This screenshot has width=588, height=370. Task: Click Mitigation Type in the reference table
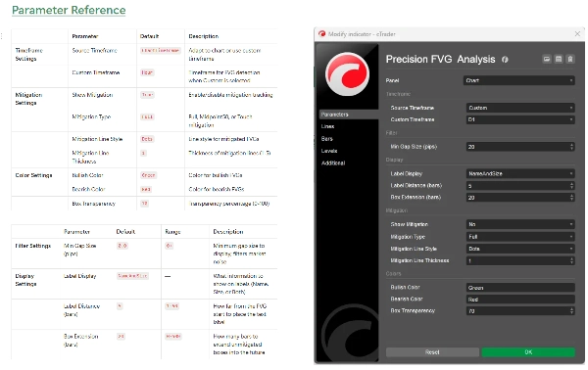click(x=91, y=116)
